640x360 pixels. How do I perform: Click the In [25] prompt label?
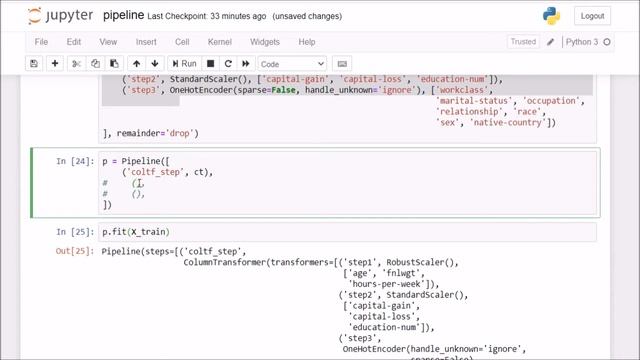[x=75, y=232]
